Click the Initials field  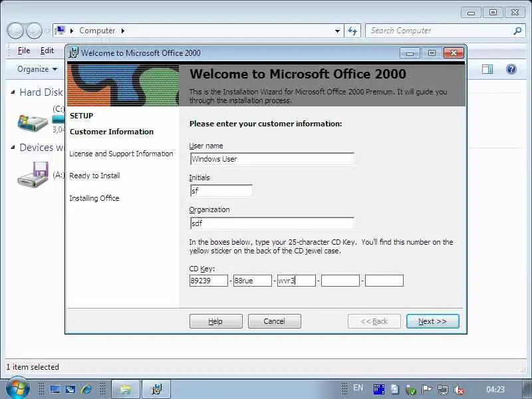click(221, 191)
